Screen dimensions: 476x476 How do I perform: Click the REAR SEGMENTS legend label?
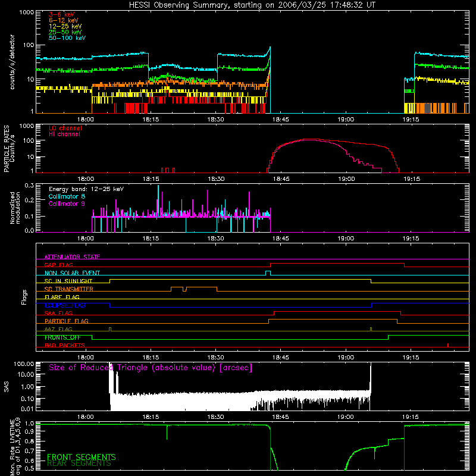pyautogui.click(x=79, y=464)
